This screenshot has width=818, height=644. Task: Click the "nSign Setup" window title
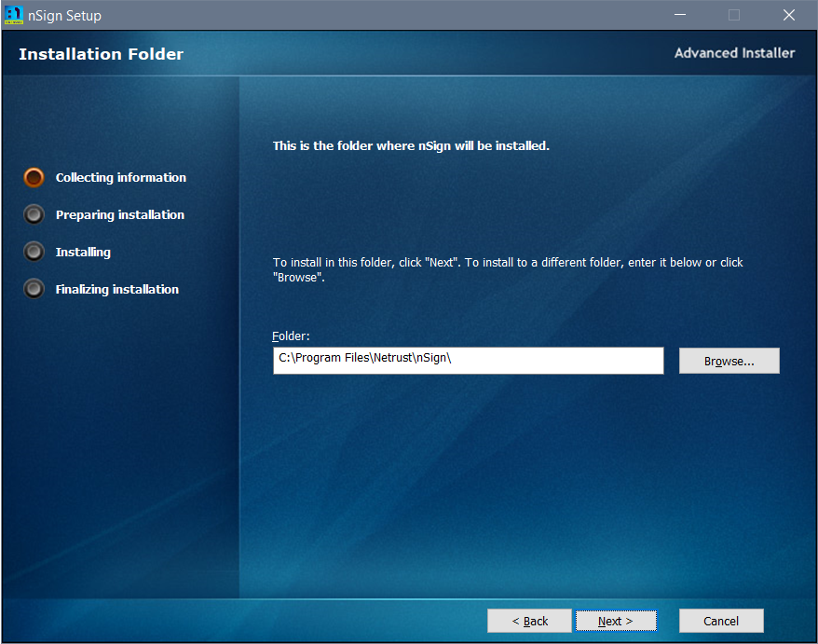(x=64, y=16)
